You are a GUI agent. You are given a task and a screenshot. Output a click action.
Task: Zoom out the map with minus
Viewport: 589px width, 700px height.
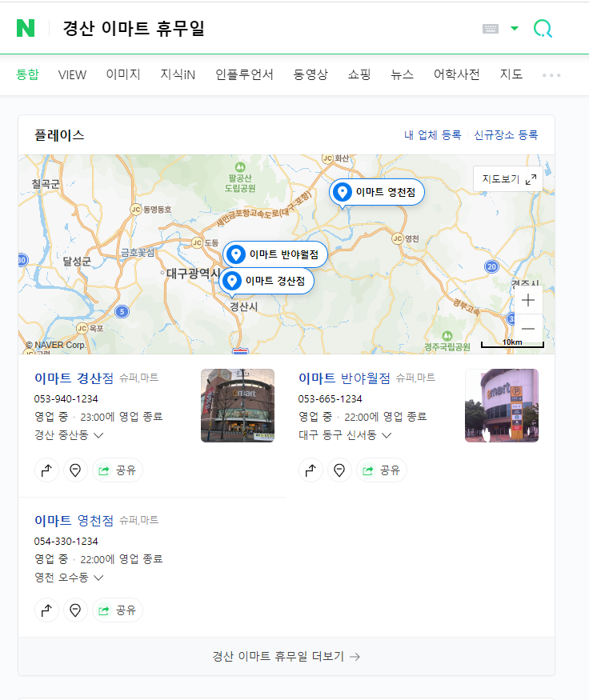click(528, 329)
